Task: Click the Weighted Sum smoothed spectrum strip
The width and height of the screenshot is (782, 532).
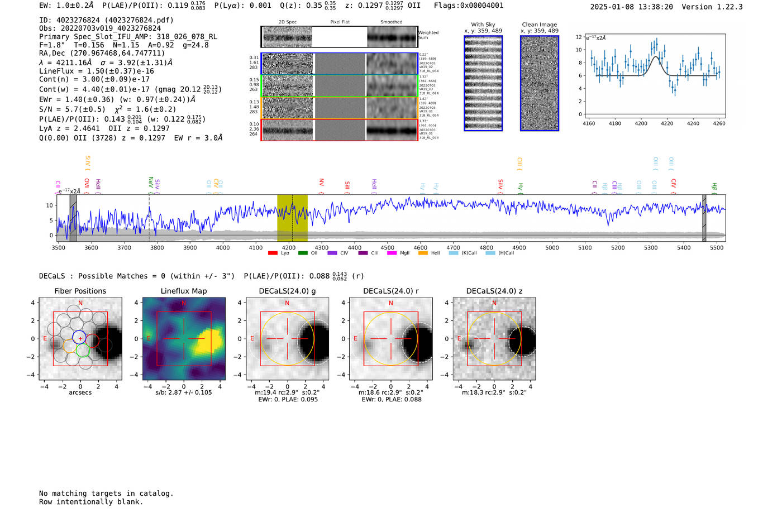Action: click(x=392, y=37)
